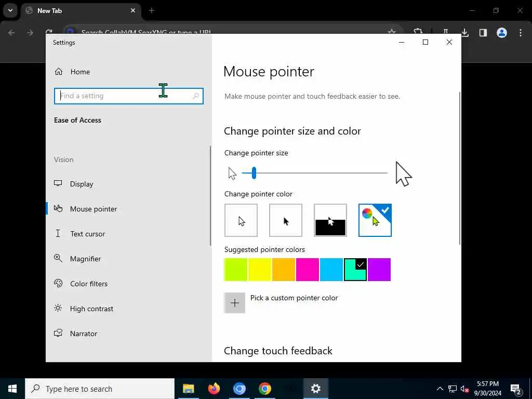This screenshot has height=399, width=532.
Task: Click the plus button for custom pointer color
Action: [x=234, y=303]
